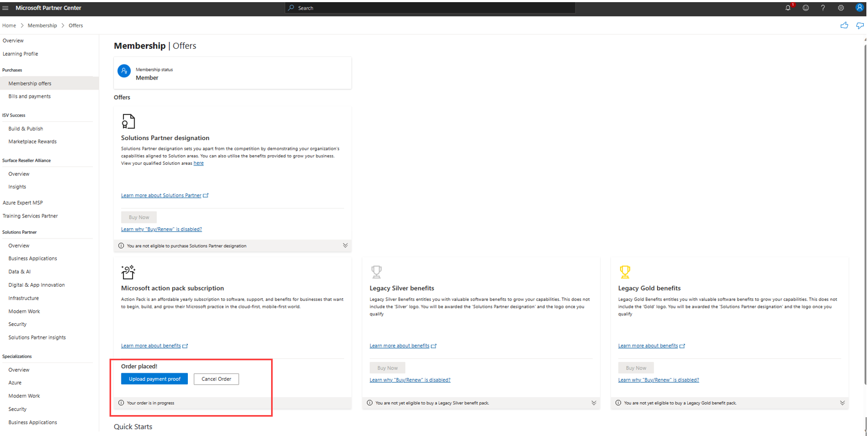
Task: Click info icon beside Legacy Silver eligibility notice
Action: 370,403
